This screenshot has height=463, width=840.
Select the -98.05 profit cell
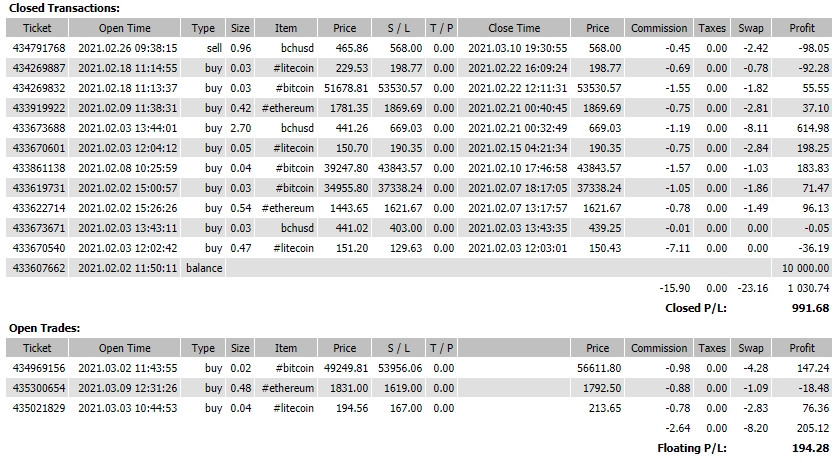(x=814, y=48)
